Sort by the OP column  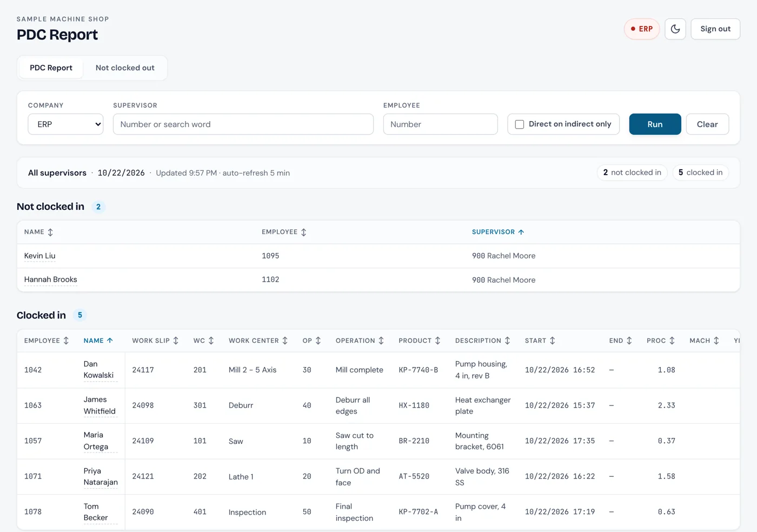point(312,341)
